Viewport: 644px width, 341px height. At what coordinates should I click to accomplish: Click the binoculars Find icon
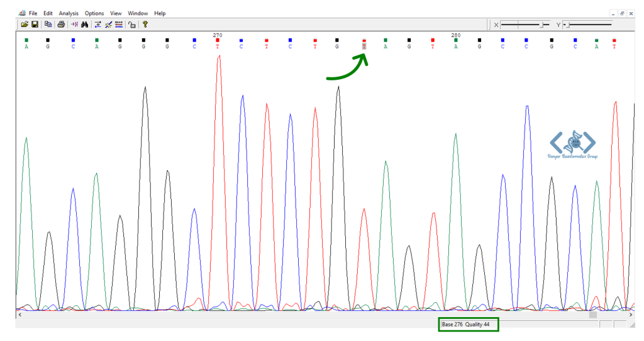pos(85,24)
